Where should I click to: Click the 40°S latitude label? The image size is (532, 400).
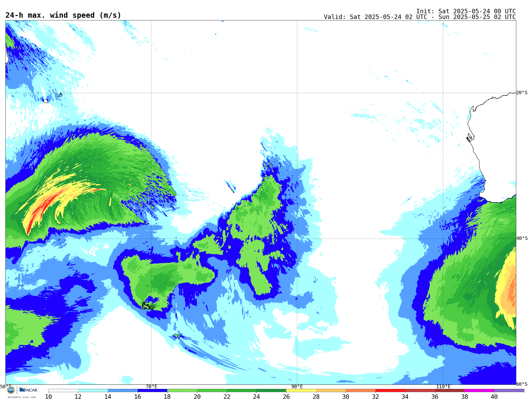point(522,238)
